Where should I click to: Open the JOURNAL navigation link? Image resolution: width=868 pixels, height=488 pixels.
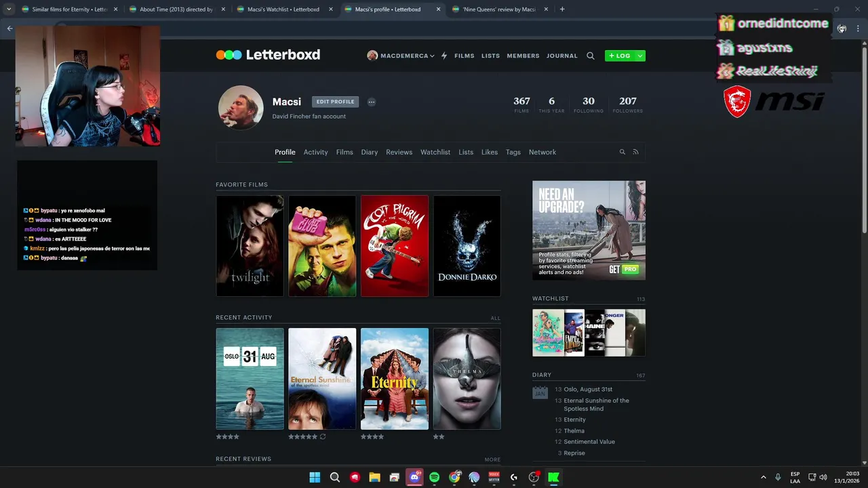562,56
